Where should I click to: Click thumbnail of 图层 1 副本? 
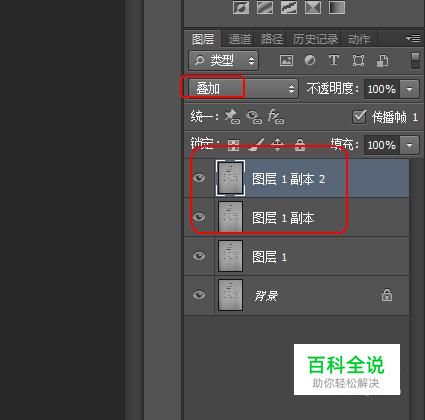click(230, 217)
